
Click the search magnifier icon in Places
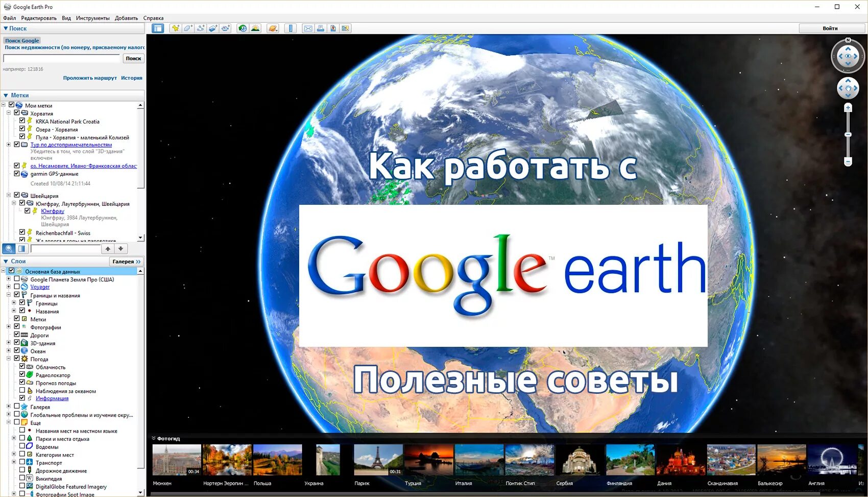pos(9,249)
